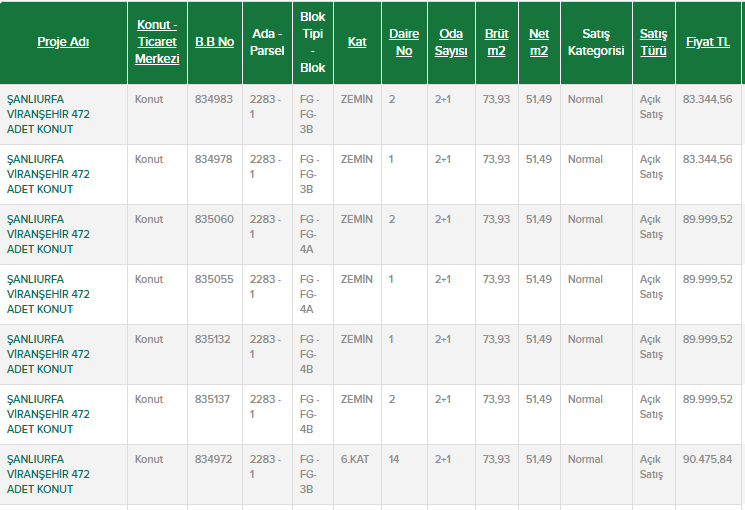Image resolution: width=745 pixels, height=510 pixels.
Task: Sort listings by Fiyat TL
Action: coord(708,42)
